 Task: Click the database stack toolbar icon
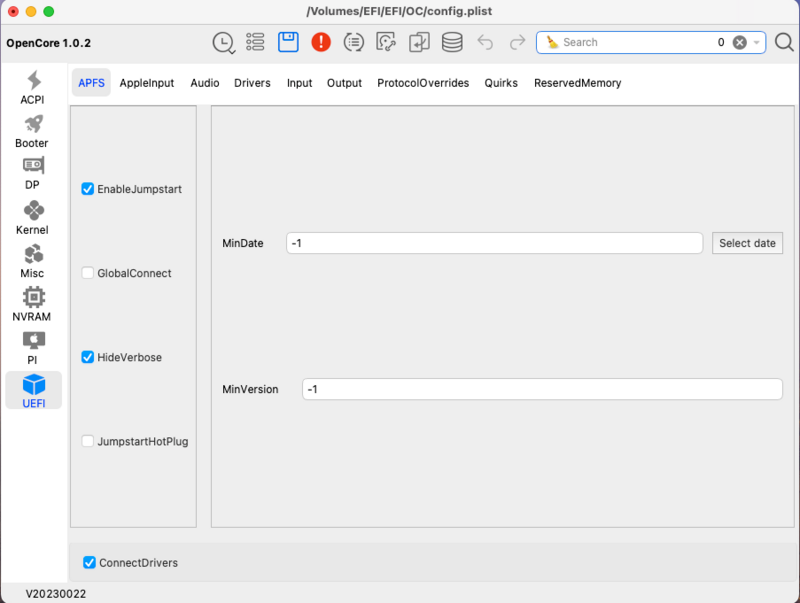point(452,42)
